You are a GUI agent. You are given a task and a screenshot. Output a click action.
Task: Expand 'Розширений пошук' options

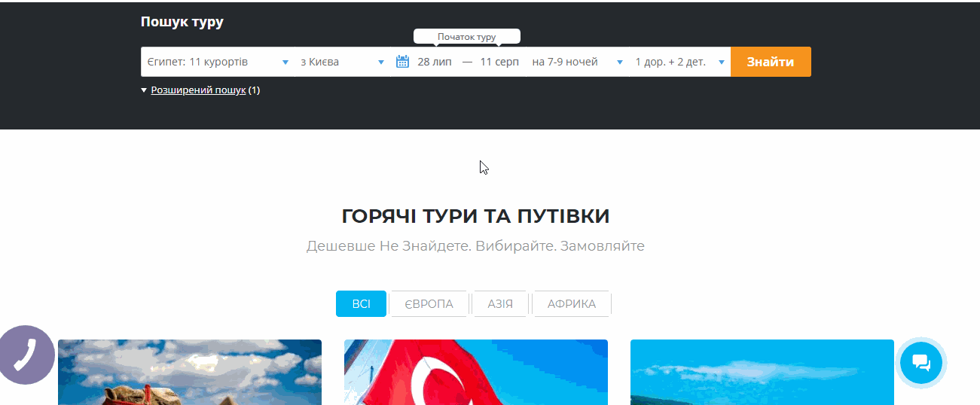pos(198,90)
